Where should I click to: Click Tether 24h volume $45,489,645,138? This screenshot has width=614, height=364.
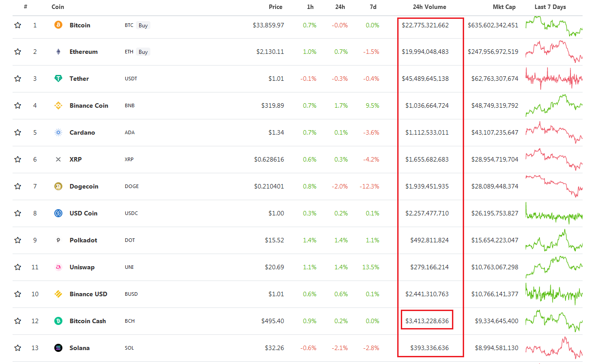coord(425,79)
